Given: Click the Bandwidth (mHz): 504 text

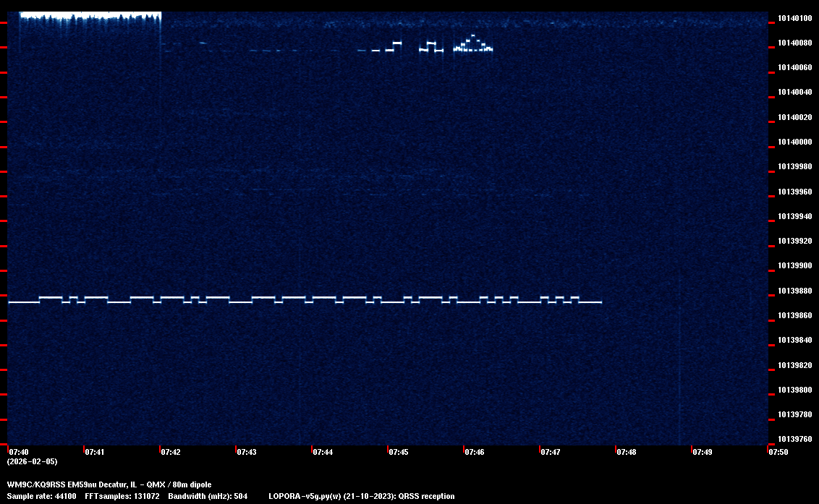Looking at the screenshot, I should [208, 496].
